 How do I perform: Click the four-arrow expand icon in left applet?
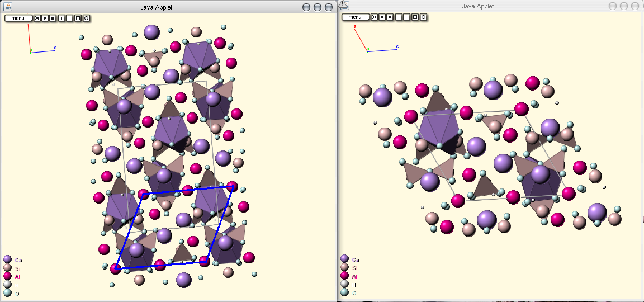pos(37,18)
